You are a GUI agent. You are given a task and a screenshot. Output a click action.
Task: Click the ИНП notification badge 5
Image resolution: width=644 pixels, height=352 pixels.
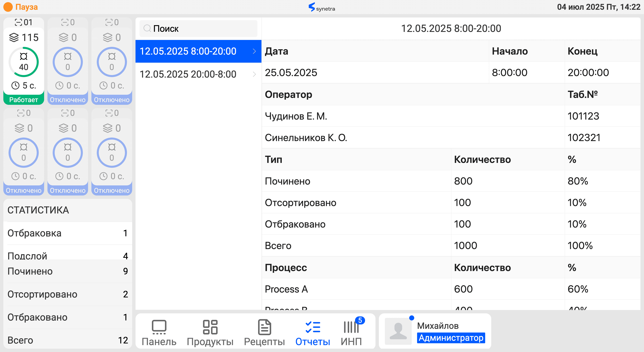[x=360, y=320]
